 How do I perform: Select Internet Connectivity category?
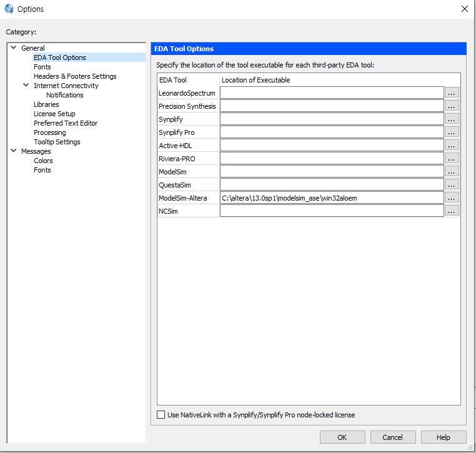coord(66,86)
